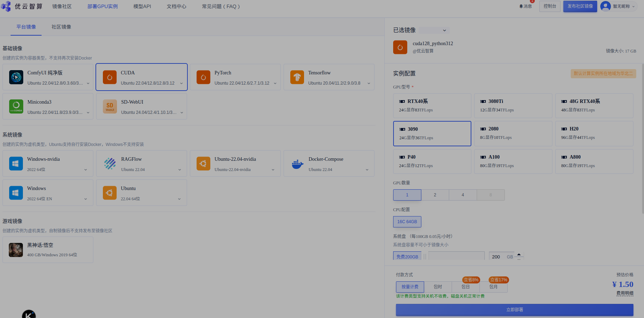Viewport: 644px width, 318px height.
Task: Click the 200 GB disk size field
Action: coord(502,257)
